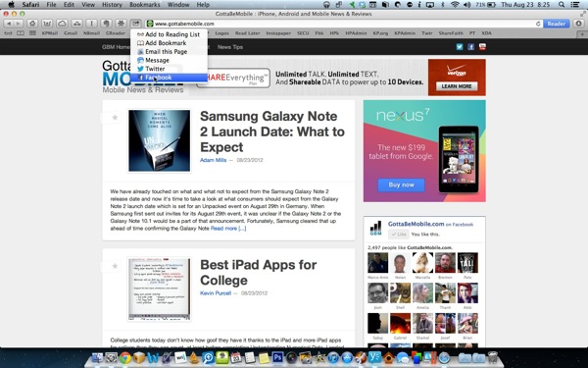Reload the page with the refresh icon
This screenshot has width=588, height=368.
pos(538,24)
